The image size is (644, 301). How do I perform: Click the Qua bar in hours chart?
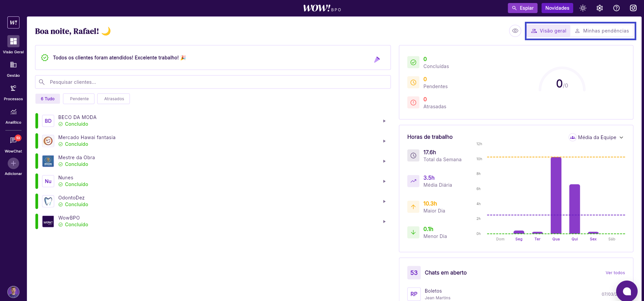point(556,195)
